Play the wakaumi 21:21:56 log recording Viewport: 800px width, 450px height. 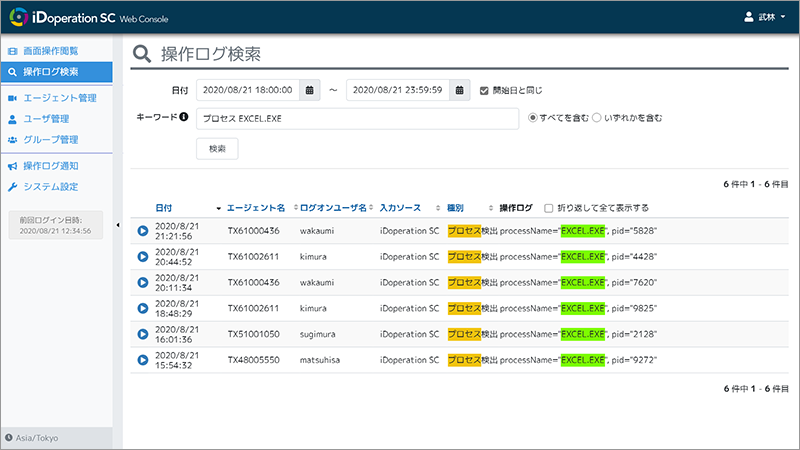tap(143, 231)
